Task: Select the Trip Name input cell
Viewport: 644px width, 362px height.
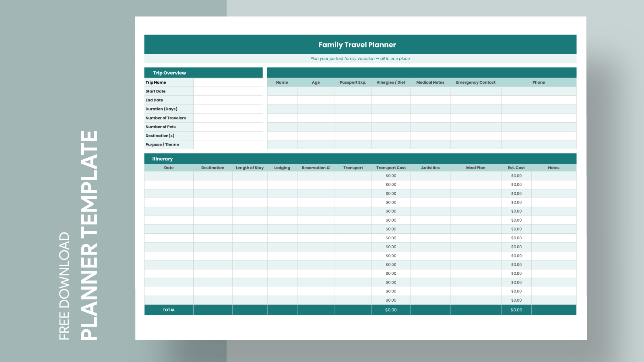Action: click(228, 82)
